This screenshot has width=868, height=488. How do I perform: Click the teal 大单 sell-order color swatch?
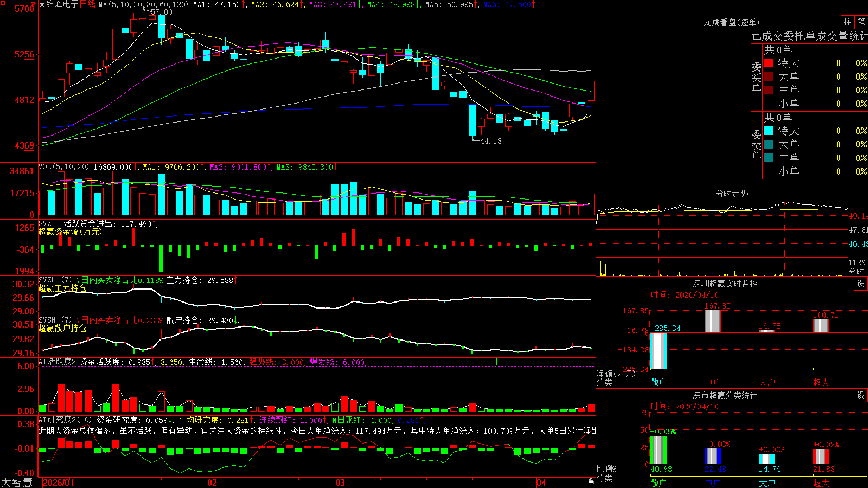[x=768, y=144]
